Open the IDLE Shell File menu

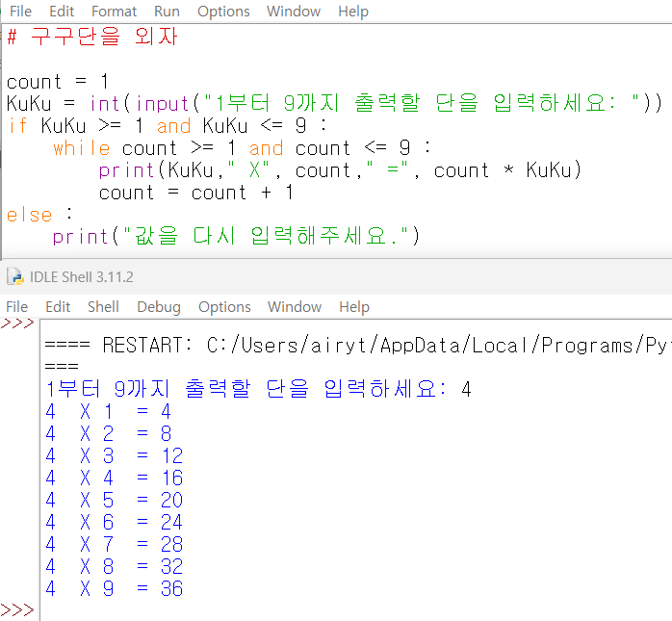(x=17, y=307)
